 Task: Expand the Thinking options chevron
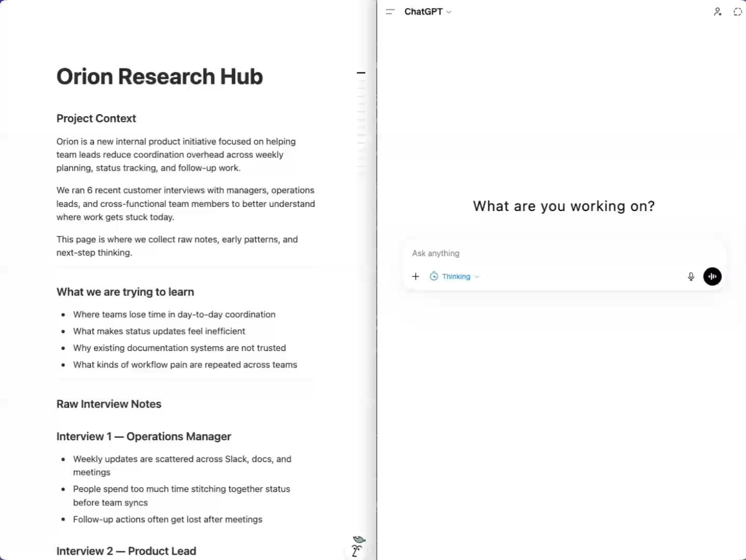point(477,276)
